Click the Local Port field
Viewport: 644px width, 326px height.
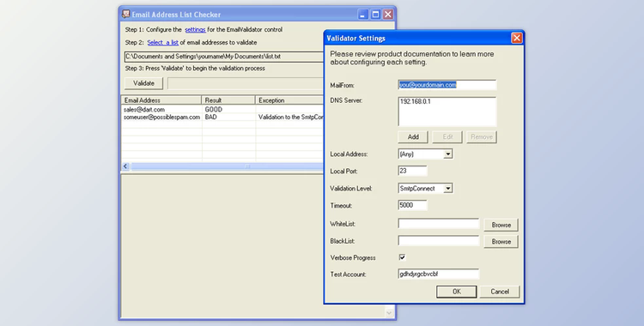(x=412, y=171)
